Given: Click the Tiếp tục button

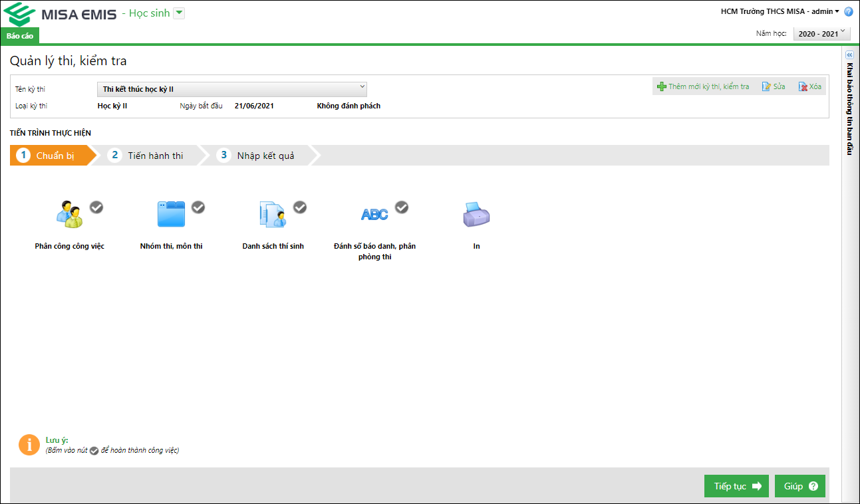Looking at the screenshot, I should pos(737,486).
